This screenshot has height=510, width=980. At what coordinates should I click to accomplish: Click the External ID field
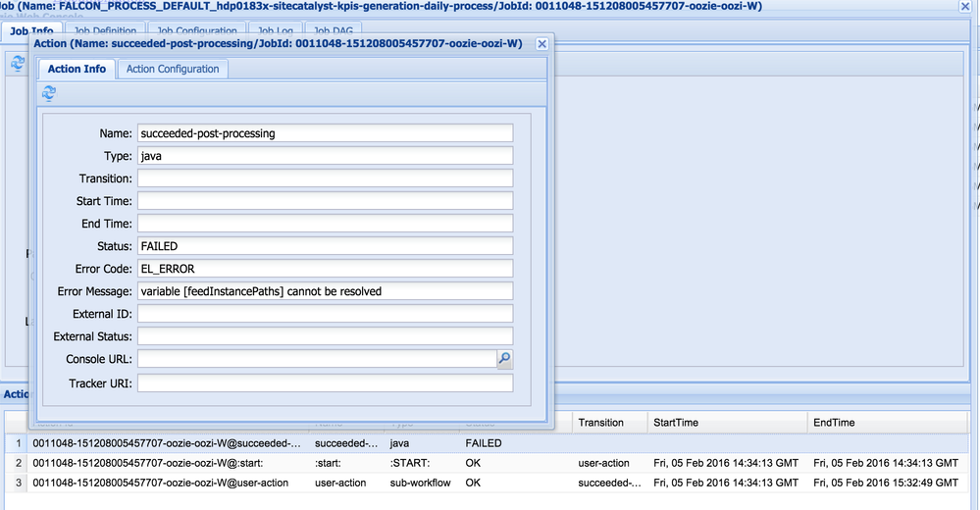coord(325,313)
